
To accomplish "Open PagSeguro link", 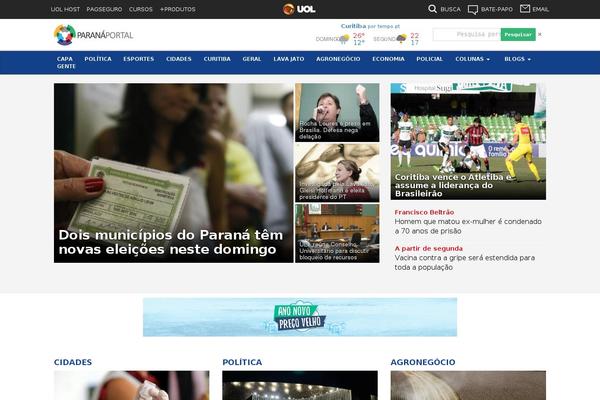I will [x=104, y=9].
